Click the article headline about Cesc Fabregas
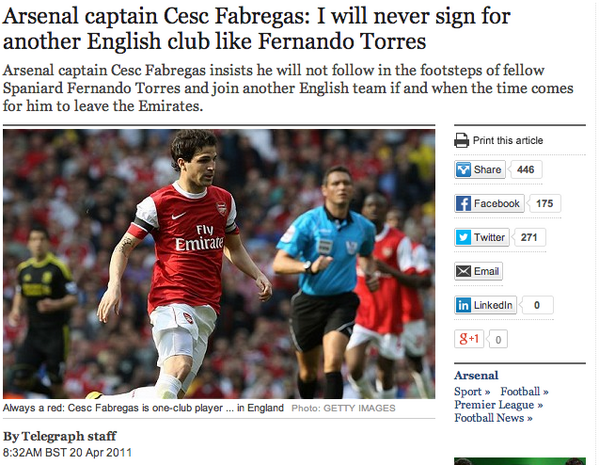The height and width of the screenshot is (465, 599). 256,29
